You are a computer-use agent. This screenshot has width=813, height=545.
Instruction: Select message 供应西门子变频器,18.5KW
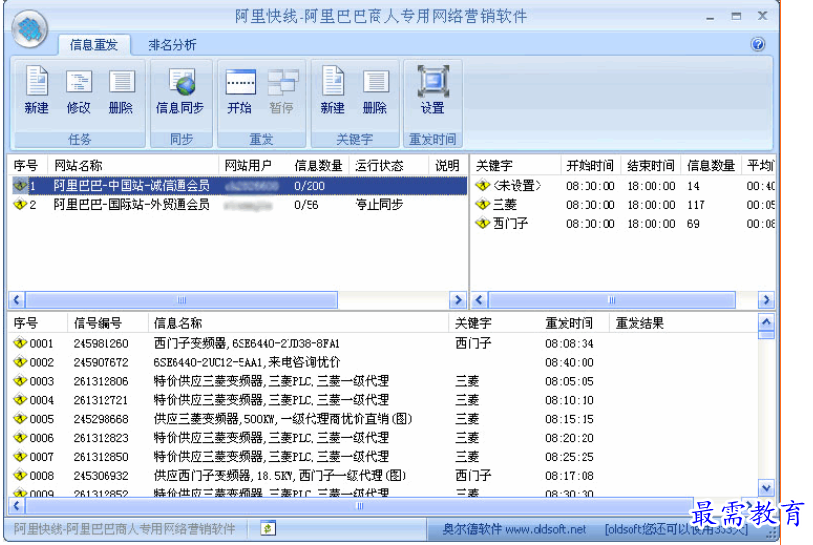[x=383, y=476]
